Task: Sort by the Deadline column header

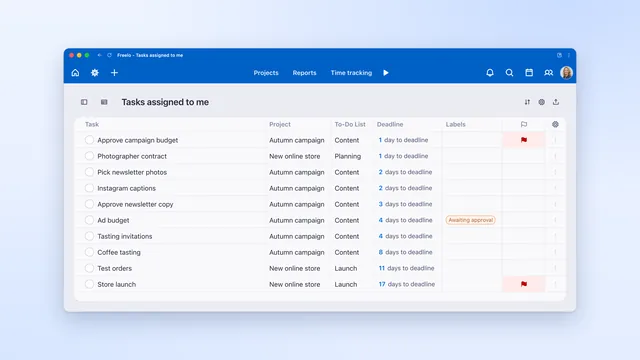Action: [390, 124]
